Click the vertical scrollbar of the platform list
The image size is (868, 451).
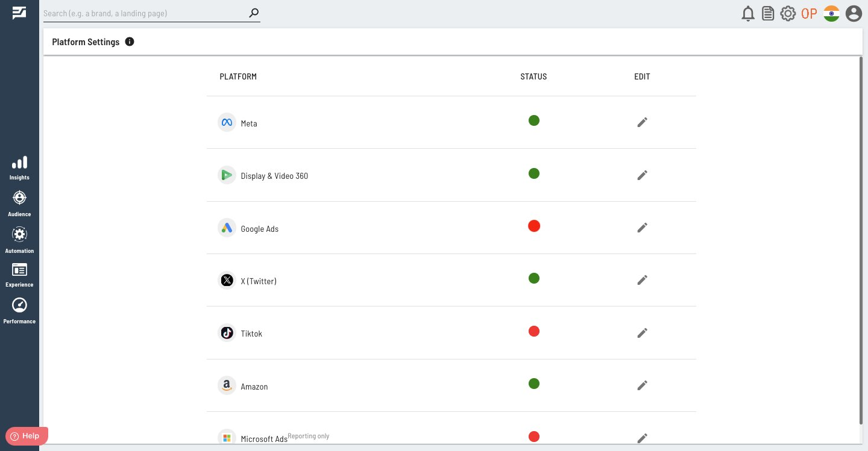[x=861, y=241]
